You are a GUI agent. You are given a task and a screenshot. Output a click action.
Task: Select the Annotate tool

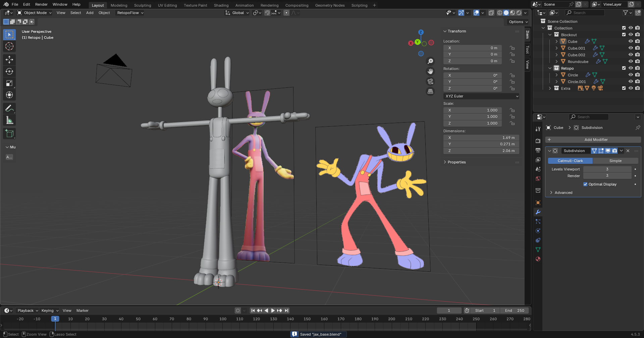pyautogui.click(x=9, y=108)
